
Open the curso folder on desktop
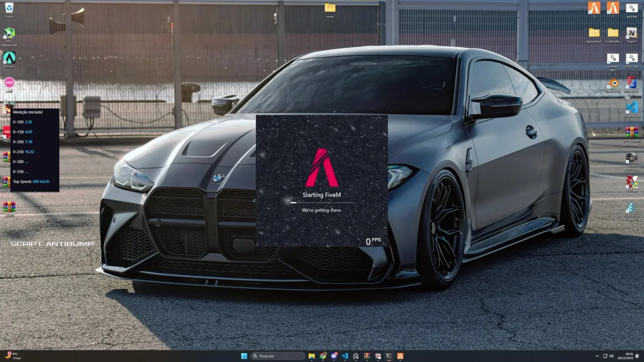(x=330, y=10)
